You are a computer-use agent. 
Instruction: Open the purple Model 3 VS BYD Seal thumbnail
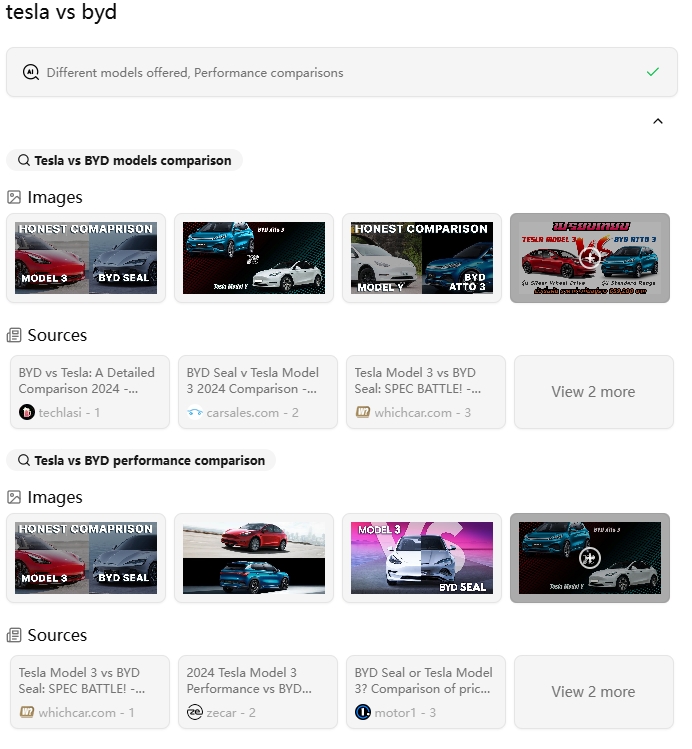pos(422,558)
